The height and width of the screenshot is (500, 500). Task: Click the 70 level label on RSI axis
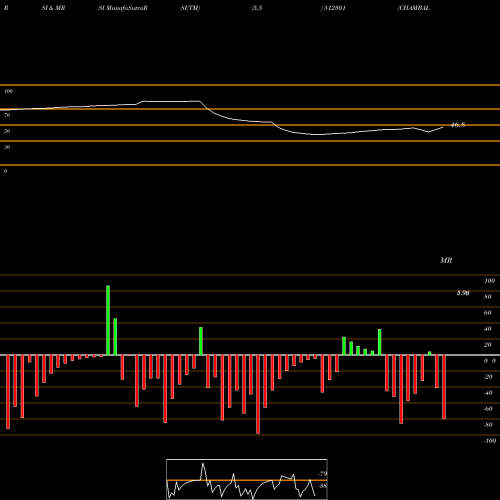click(x=7, y=115)
